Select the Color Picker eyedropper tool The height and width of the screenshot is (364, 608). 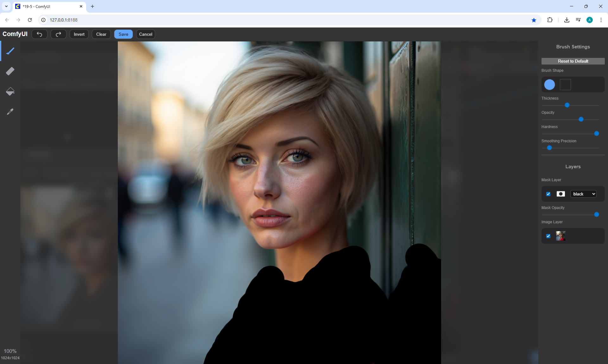(10, 112)
